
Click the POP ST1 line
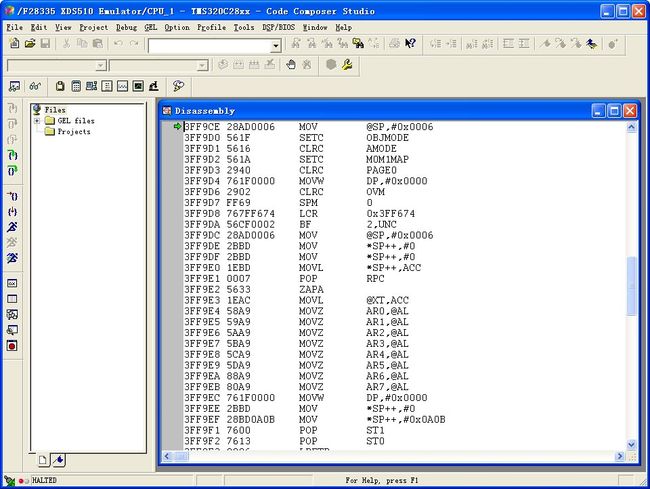point(284,430)
